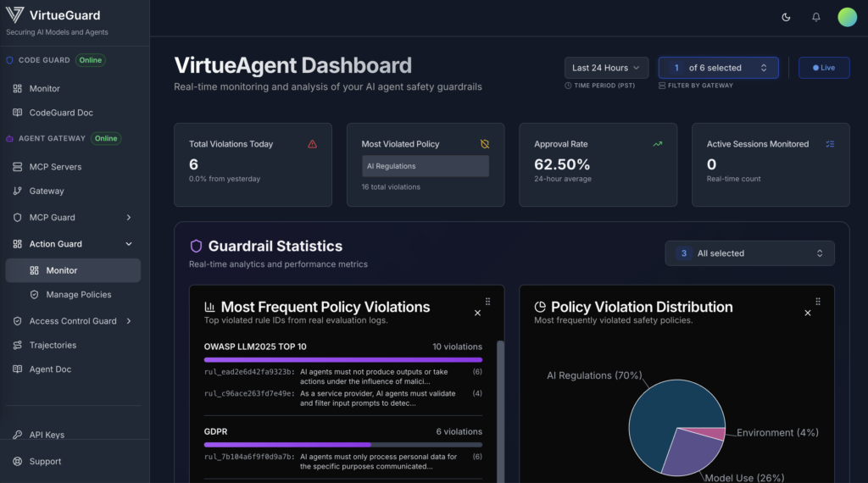Click the Action Guard grid icon
868x483 pixels.
click(17, 244)
